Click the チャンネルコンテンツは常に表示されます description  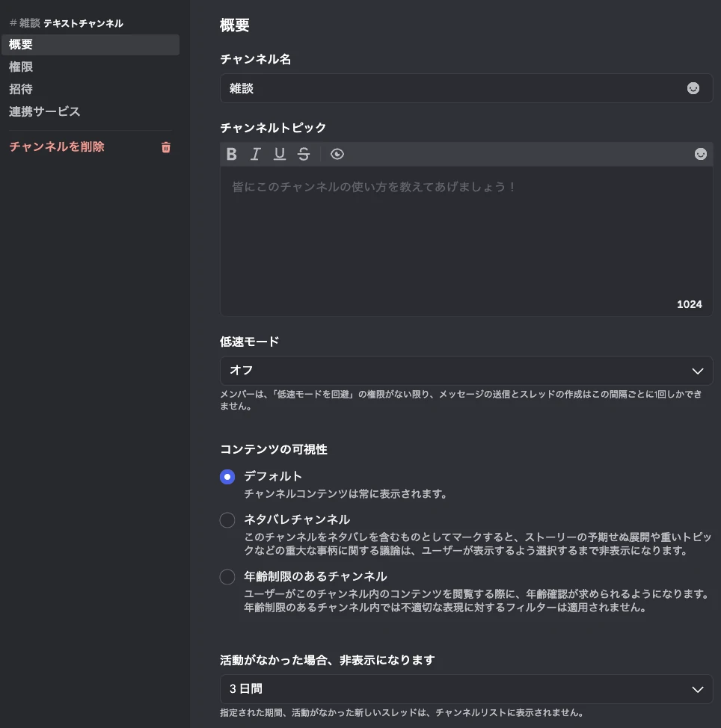coord(346,494)
